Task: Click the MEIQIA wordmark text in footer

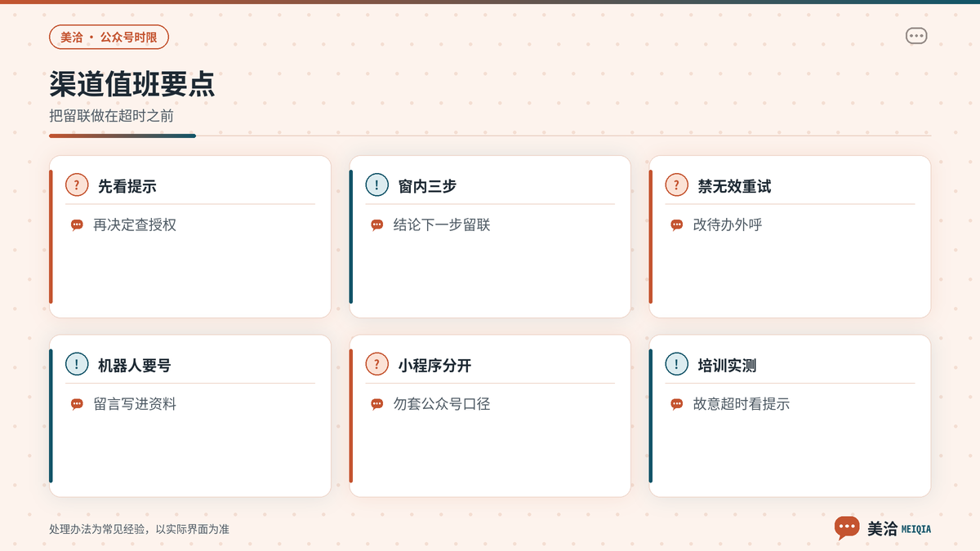Action: point(915,529)
